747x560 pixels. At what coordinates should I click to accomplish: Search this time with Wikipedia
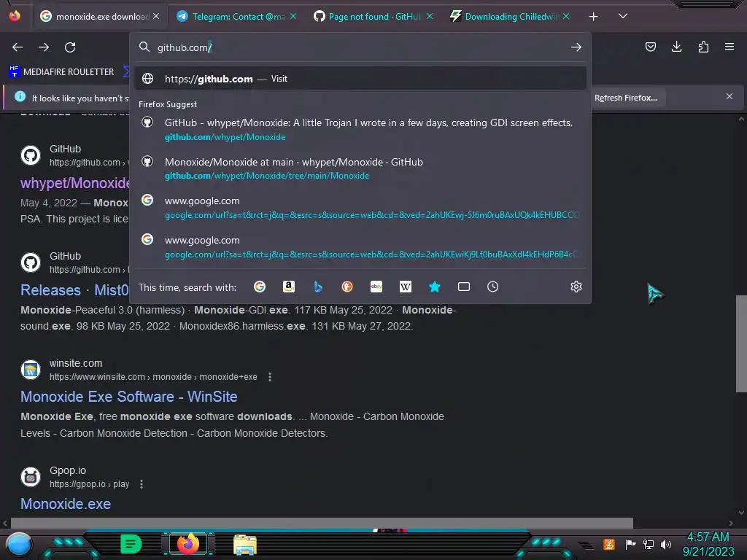(406, 287)
